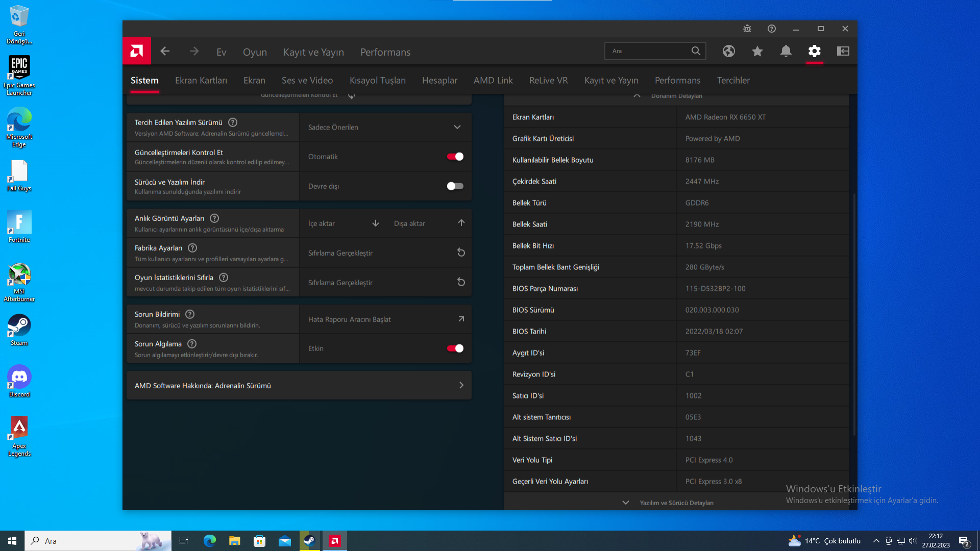980x551 pixels.
Task: Collapse Donanım Detayları section
Action: tap(637, 96)
